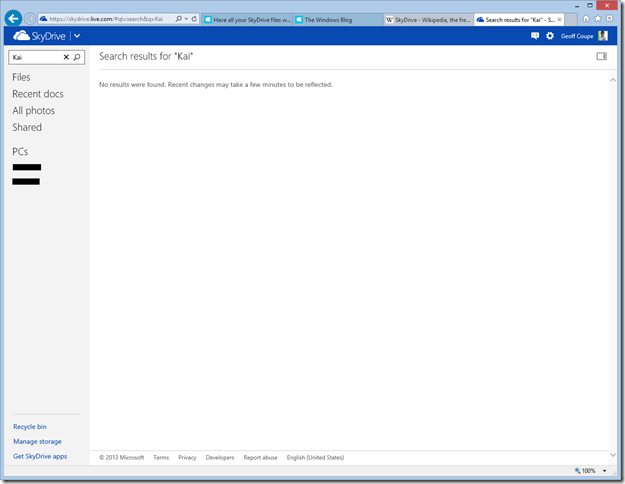
Task: Click the PCs heading in sidebar
Action: tap(20, 151)
